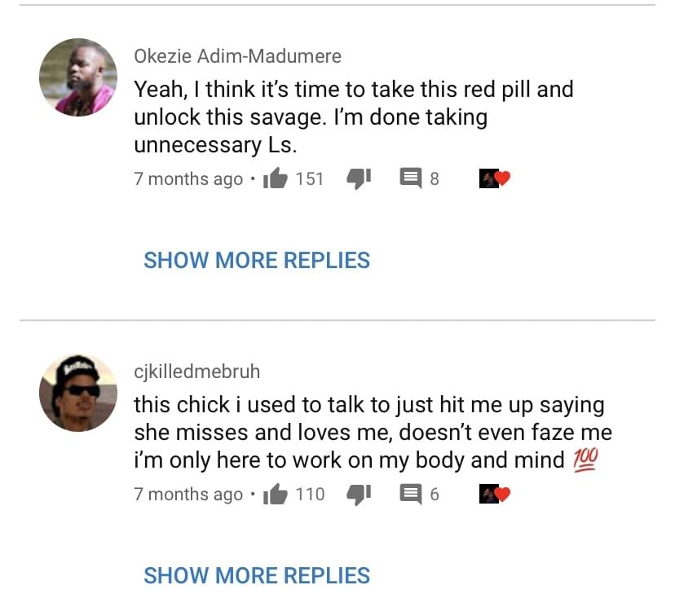
Task: Click reply count 6 on second comment
Action: 435,495
